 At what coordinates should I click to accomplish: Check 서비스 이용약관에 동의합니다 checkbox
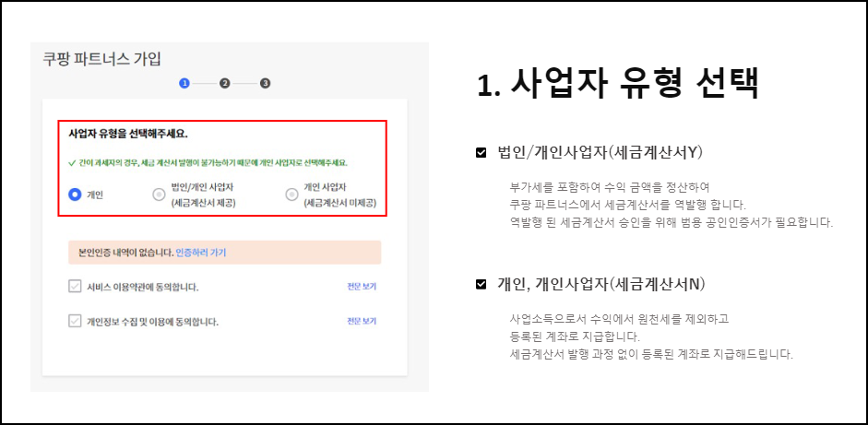coord(75,287)
